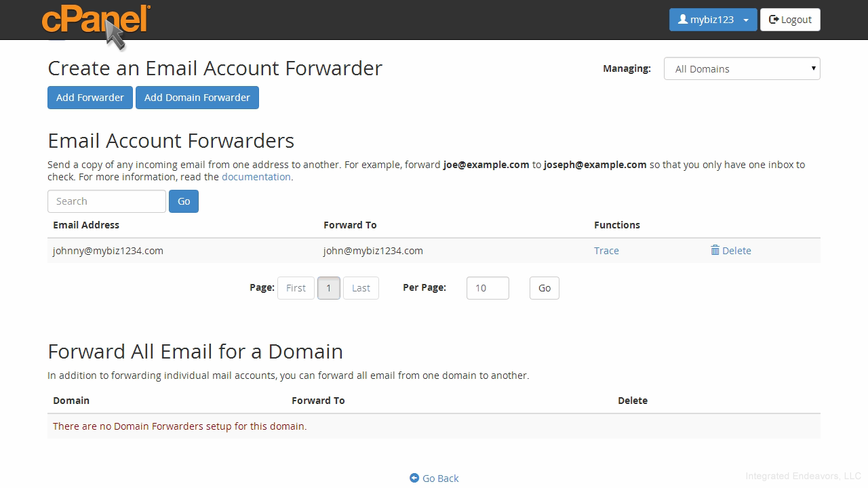The height and width of the screenshot is (488, 868).
Task: Go to the First page
Action: (x=296, y=288)
